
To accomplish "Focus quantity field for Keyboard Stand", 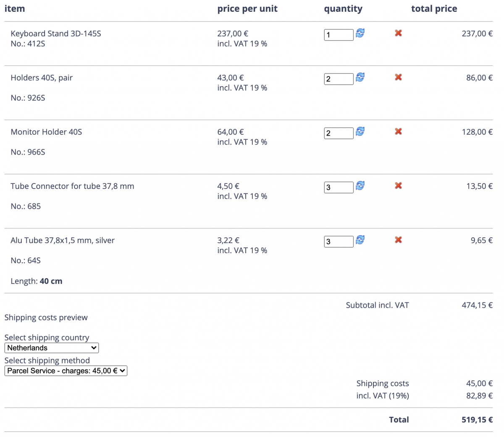I will 339,35.
